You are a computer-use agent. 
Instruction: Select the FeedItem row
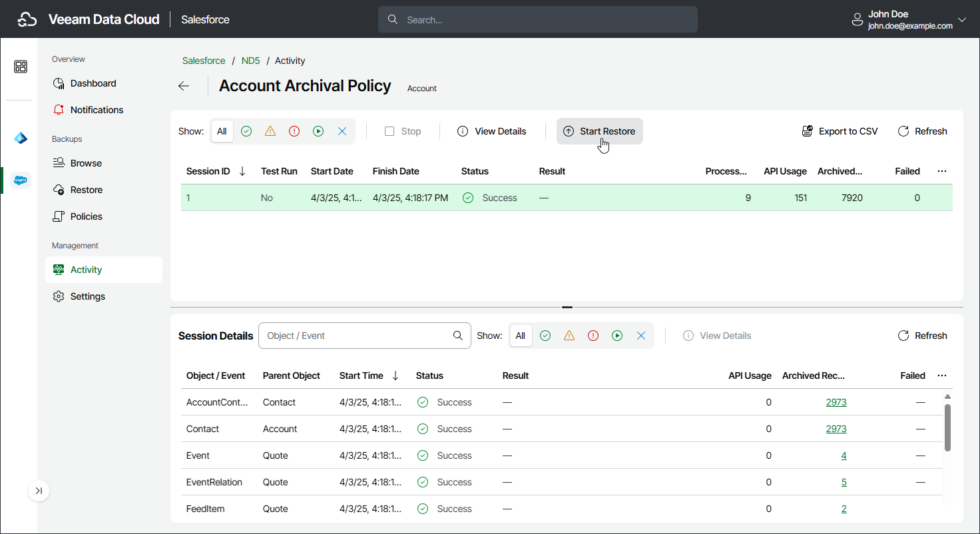[562, 509]
